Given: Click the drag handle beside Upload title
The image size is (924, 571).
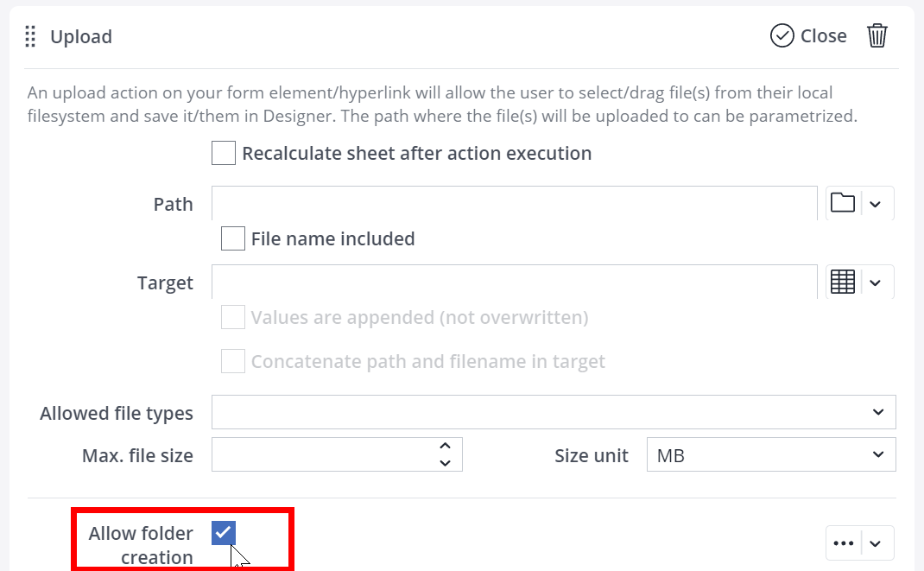Looking at the screenshot, I should coord(31,36).
